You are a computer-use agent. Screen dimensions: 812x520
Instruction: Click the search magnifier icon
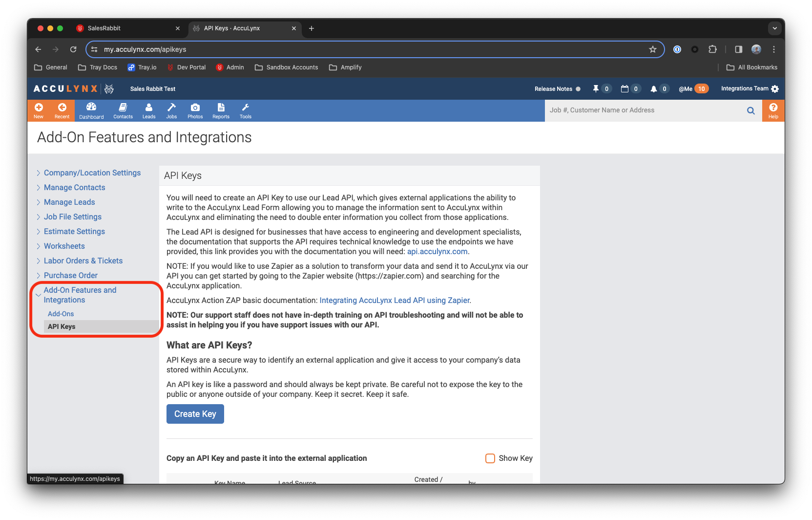click(751, 110)
